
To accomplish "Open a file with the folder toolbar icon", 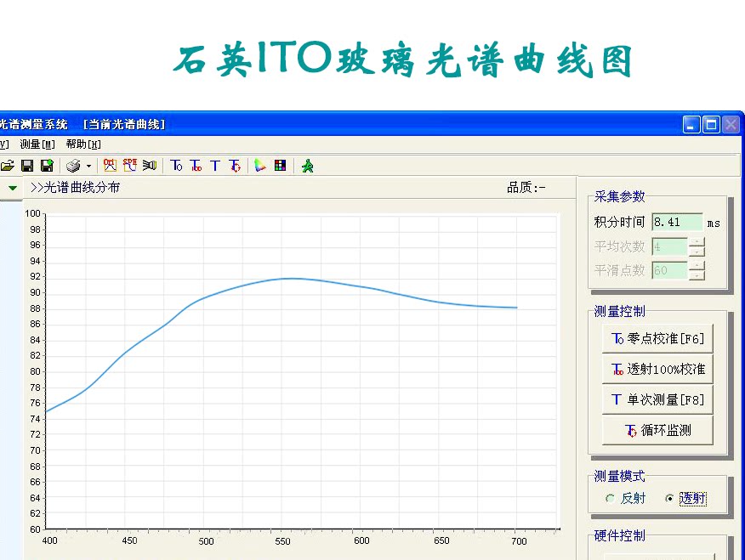I will [x=7, y=166].
